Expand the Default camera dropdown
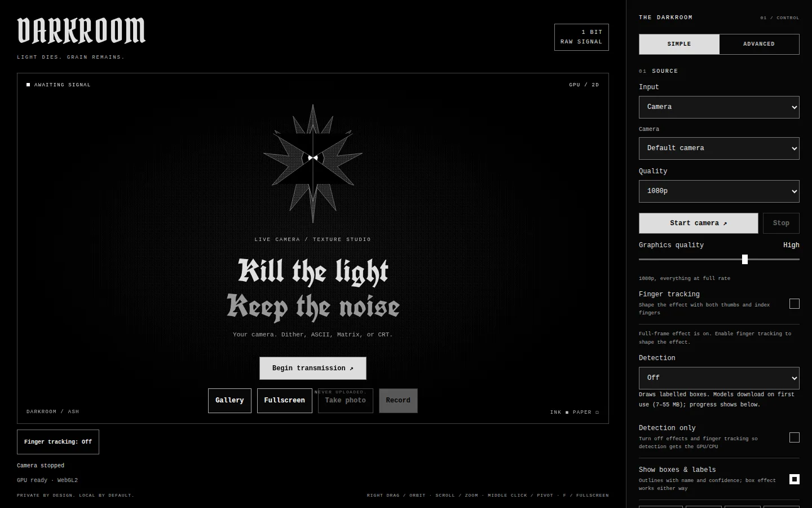The height and width of the screenshot is (508, 812). (719, 148)
